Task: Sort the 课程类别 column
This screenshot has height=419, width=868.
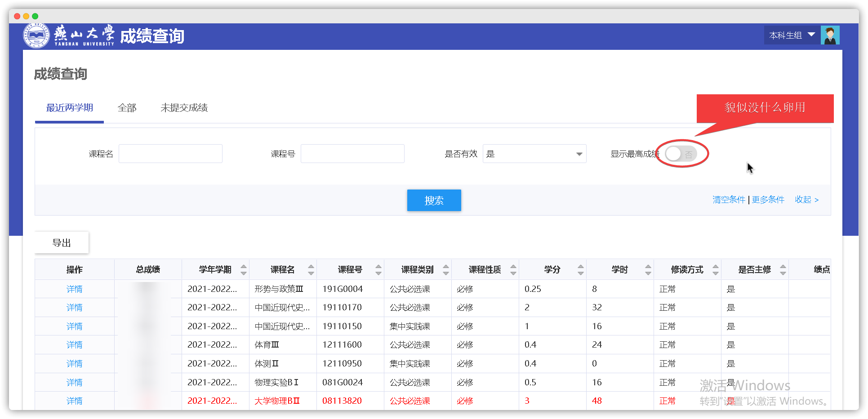Action: [445, 269]
